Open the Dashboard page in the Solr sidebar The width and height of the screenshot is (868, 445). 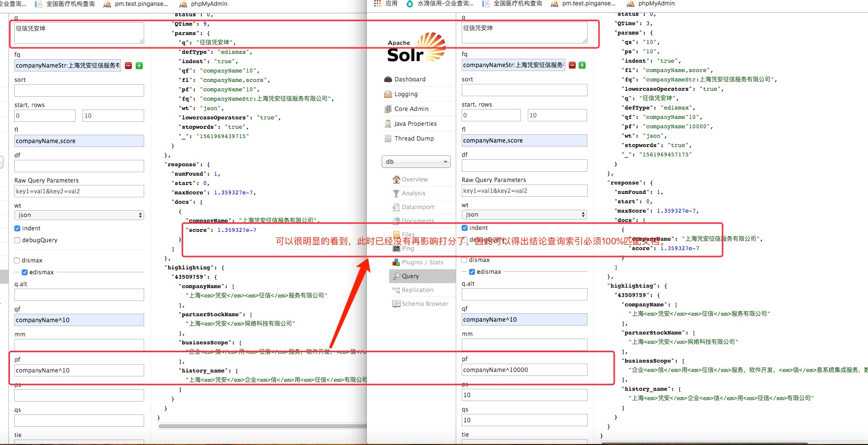[409, 79]
